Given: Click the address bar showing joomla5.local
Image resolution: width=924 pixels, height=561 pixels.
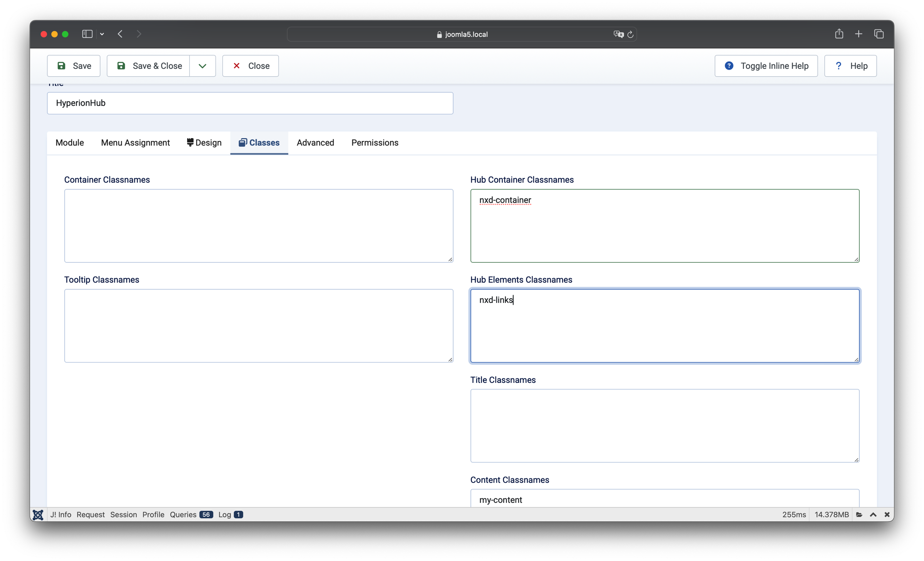Looking at the screenshot, I should (462, 34).
